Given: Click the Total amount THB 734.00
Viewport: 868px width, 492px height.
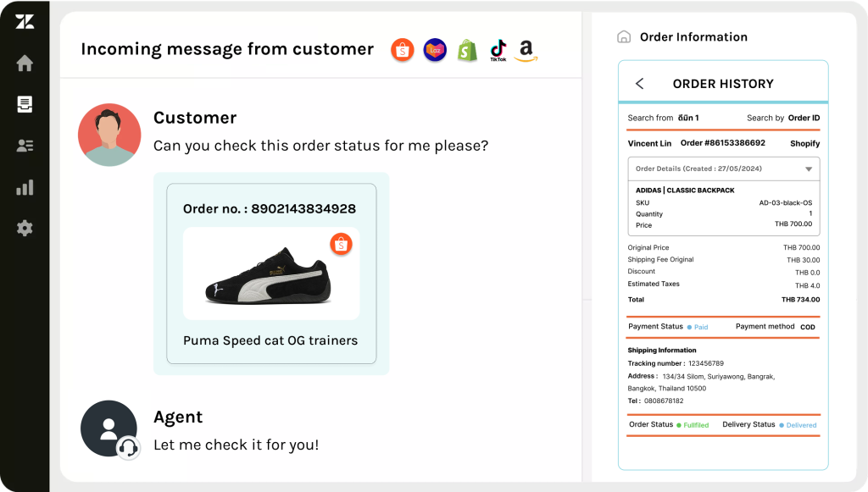Looking at the screenshot, I should 800,300.
